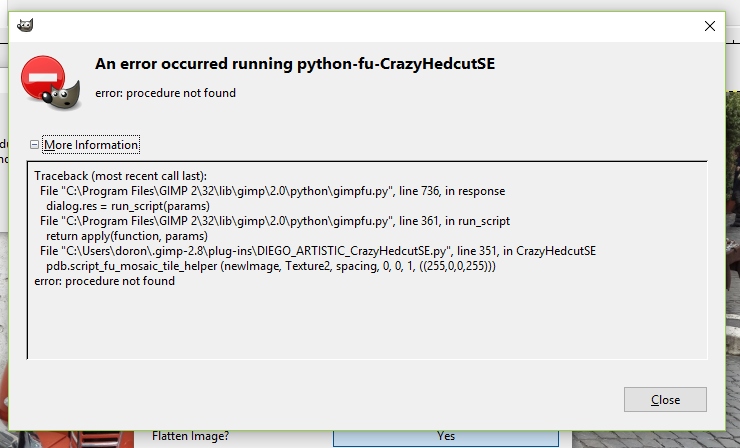
Task: Click traceback line mentioning line 736, in response
Action: (x=272, y=191)
